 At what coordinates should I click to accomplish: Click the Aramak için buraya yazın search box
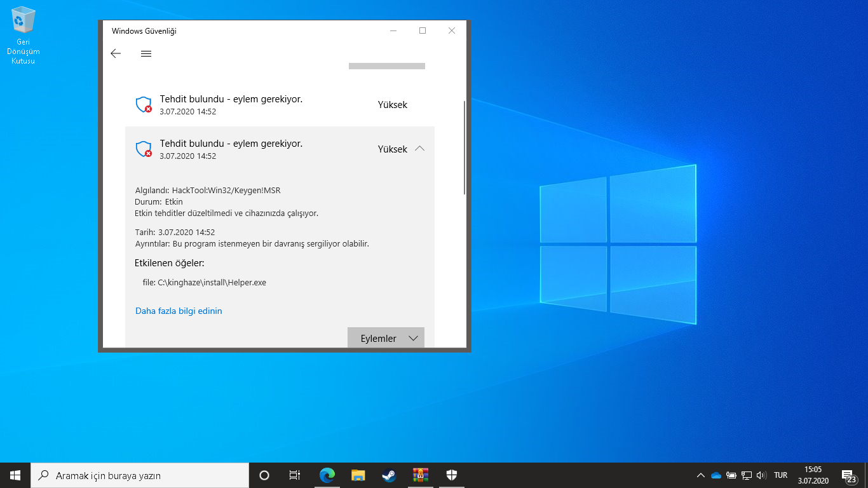(x=140, y=475)
